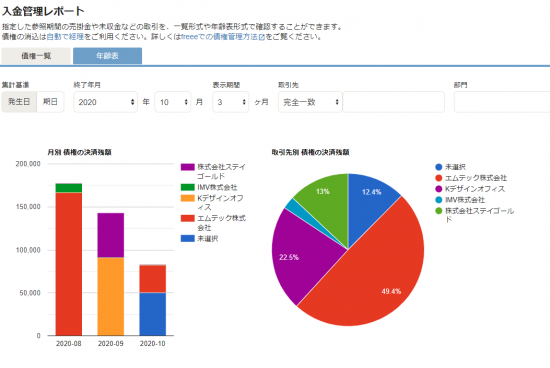
Task: Open the 自動で経理 link
Action: (65, 37)
